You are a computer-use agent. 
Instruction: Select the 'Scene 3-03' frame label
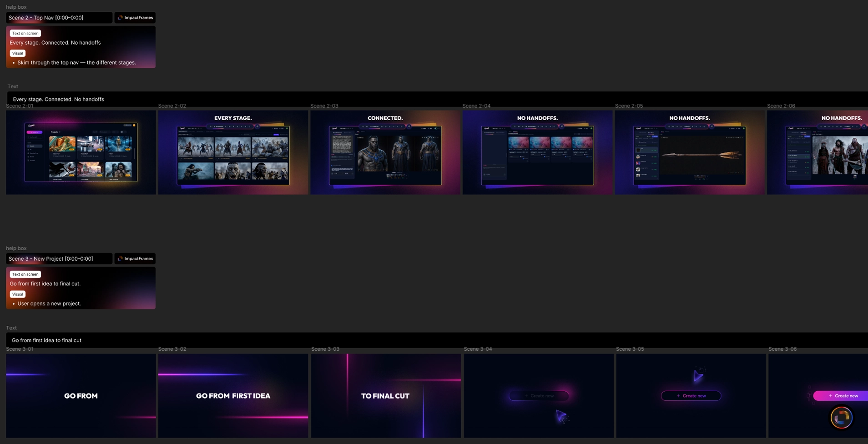(x=325, y=349)
